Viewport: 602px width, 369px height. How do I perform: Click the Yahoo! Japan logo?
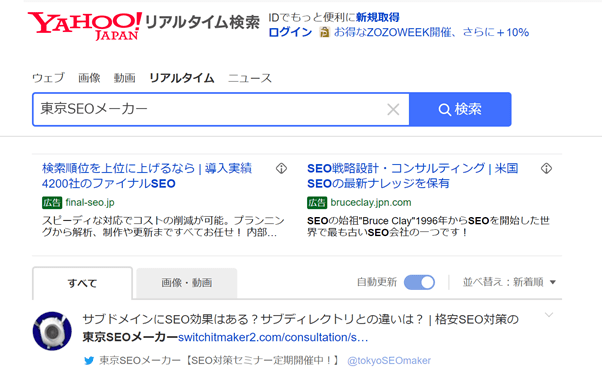(x=84, y=26)
